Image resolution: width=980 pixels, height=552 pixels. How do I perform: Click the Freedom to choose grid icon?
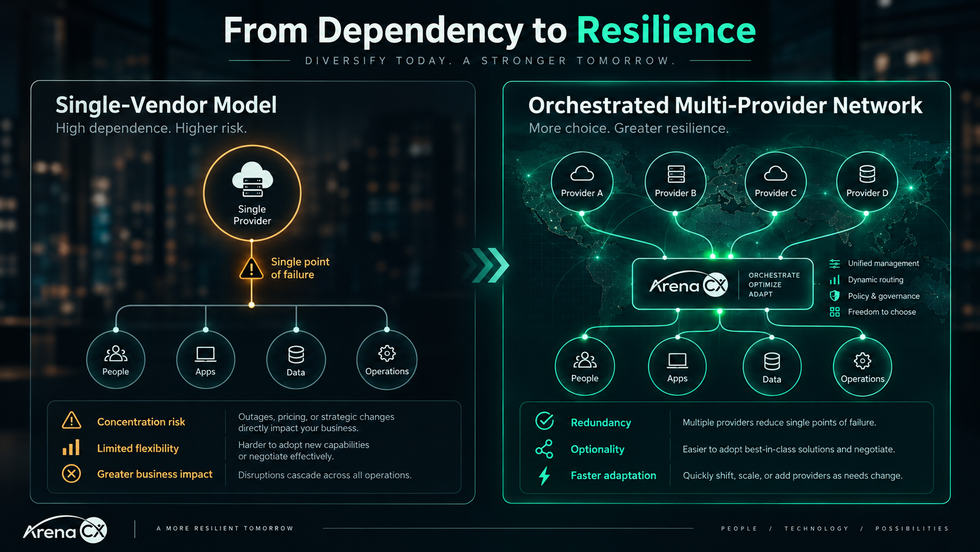[835, 312]
